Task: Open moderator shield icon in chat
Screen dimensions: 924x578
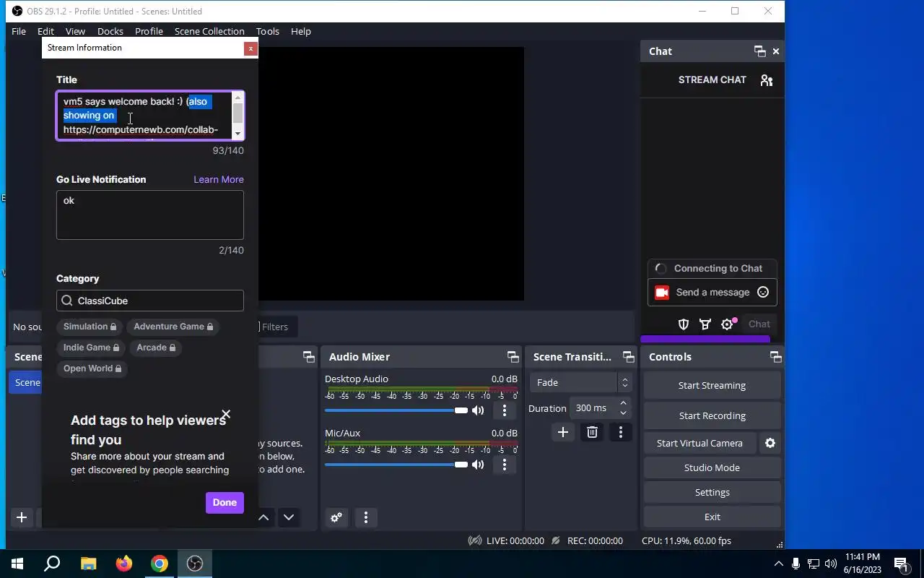Action: (684, 324)
